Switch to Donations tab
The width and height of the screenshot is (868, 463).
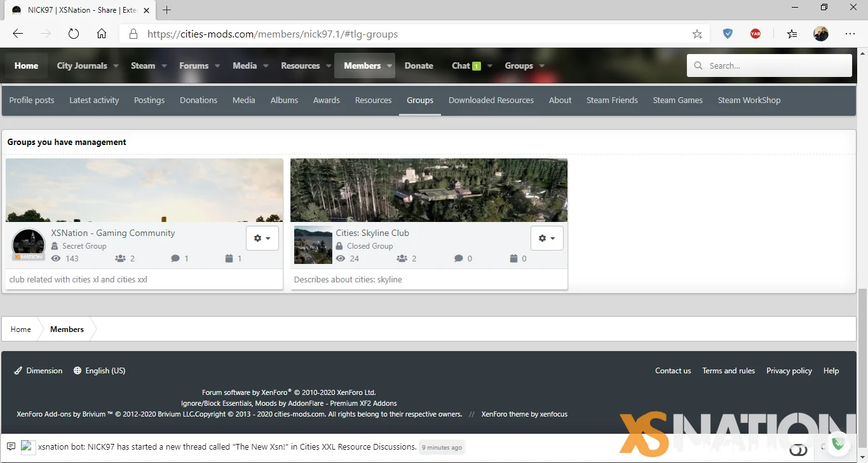click(x=198, y=100)
